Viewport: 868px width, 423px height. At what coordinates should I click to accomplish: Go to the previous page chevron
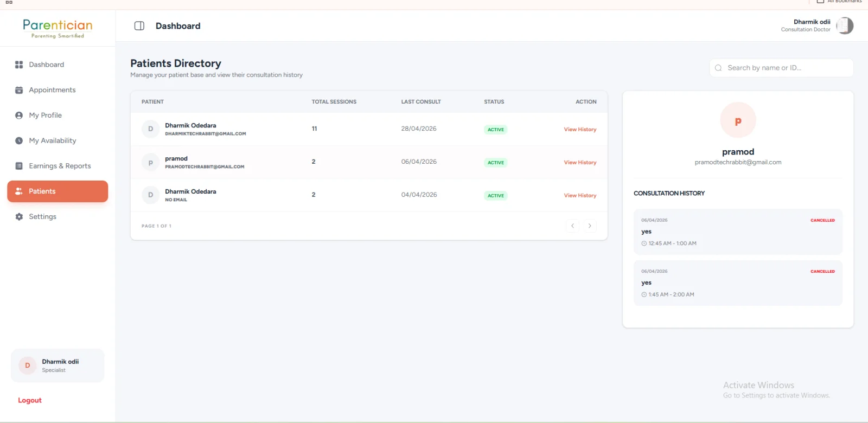[x=572, y=226]
